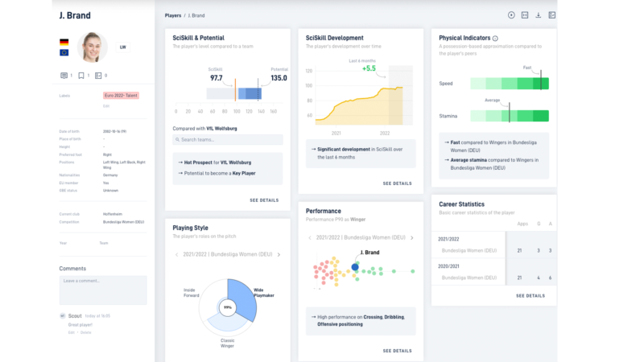
Task: Click the 135.0 Potential value
Action: pyautogui.click(x=279, y=78)
